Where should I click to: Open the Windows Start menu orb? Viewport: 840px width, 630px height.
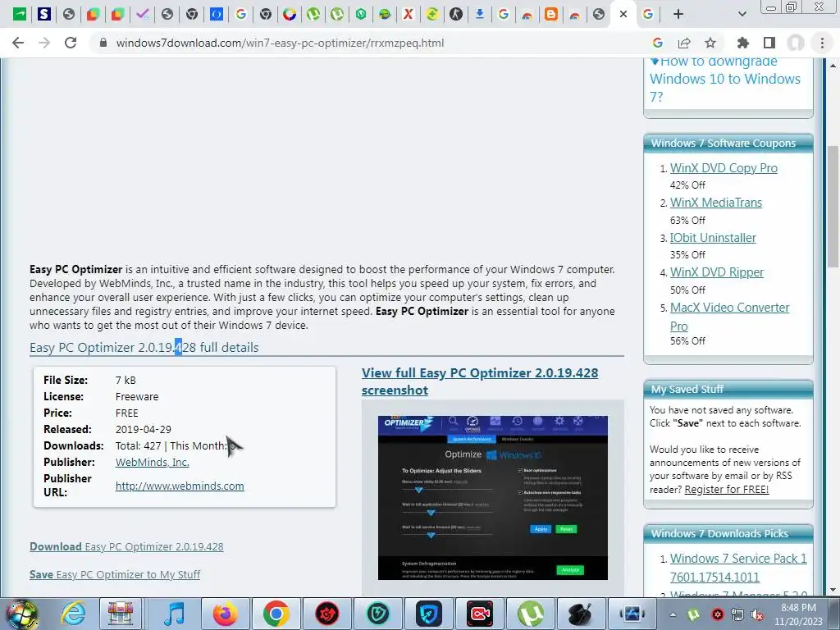[x=21, y=614]
